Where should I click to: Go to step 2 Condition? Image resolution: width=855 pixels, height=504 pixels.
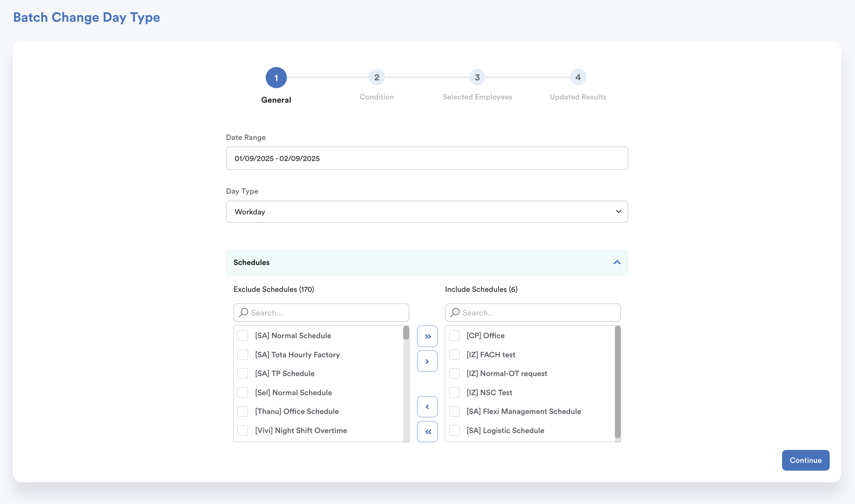[x=377, y=77]
